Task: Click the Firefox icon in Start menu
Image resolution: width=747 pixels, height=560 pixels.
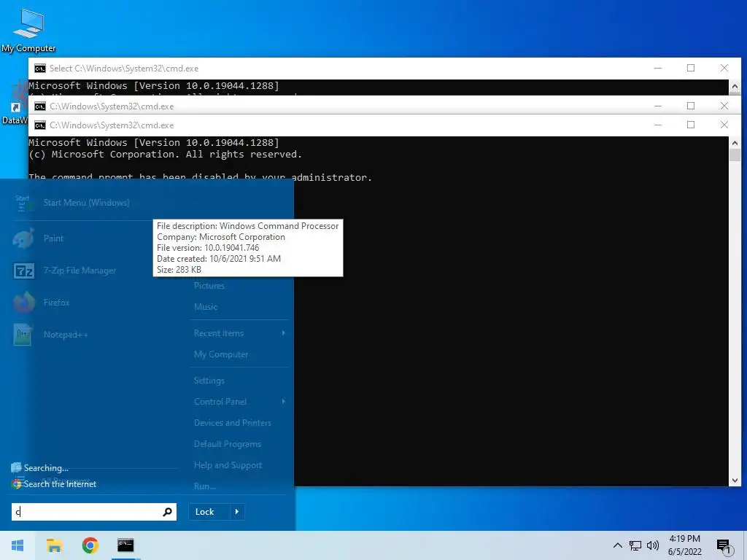Action: tap(24, 303)
